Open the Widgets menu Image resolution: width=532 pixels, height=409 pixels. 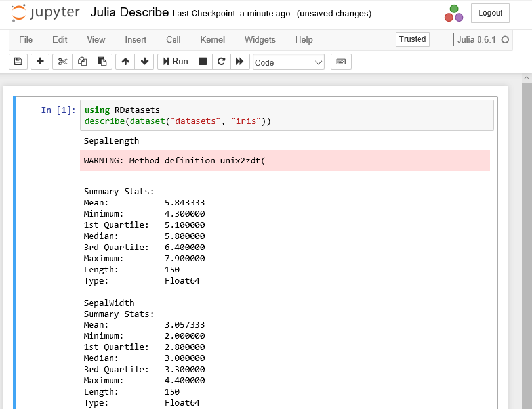[260, 39]
